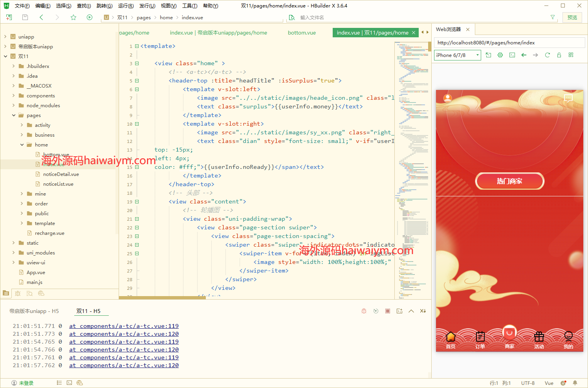This screenshot has height=388, width=588.
Task: Open the 运行(R) menu
Action: click(126, 5)
